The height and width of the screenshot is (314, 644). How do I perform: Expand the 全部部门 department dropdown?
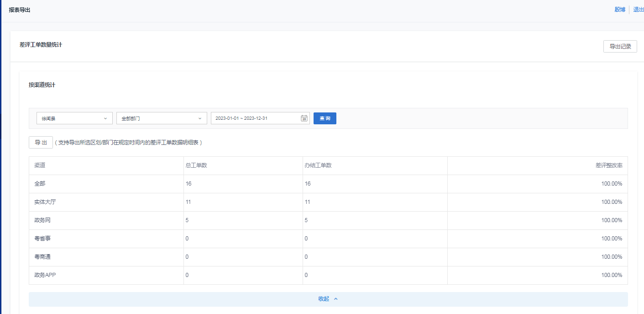click(161, 118)
